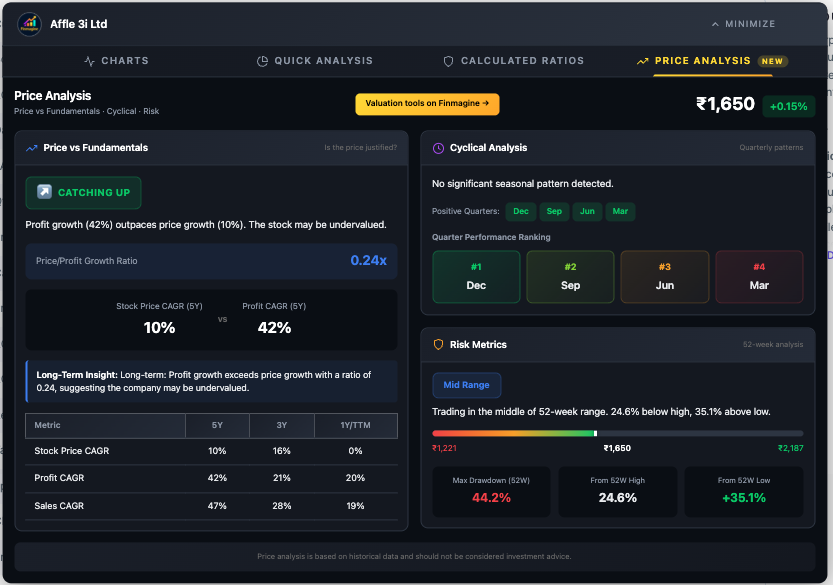Toggle the Mid Range risk badge
The height and width of the screenshot is (585, 833).
click(466, 384)
